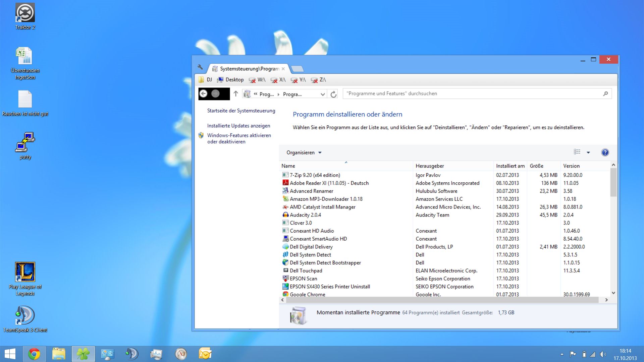This screenshot has width=644, height=362.
Task: Select Audacity 2.0.4 in program list
Action: pos(305,215)
